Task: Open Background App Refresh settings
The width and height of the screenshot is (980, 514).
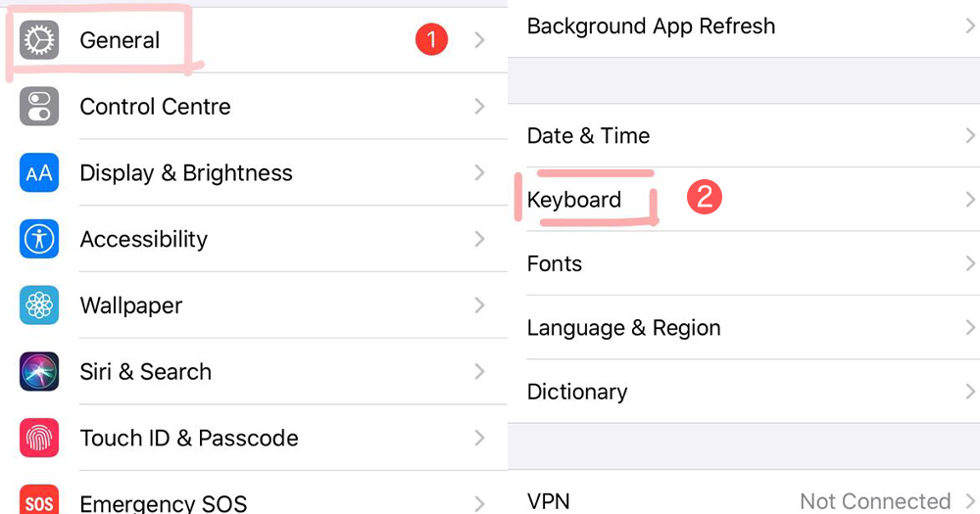Action: click(x=651, y=26)
